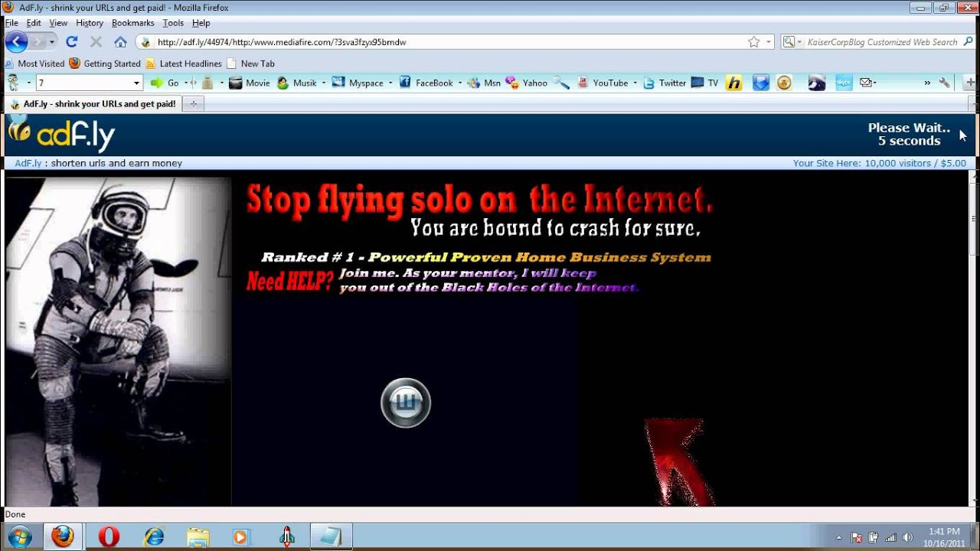Open the volume speaker tray icon
The width and height of the screenshot is (980, 551).
(x=907, y=537)
